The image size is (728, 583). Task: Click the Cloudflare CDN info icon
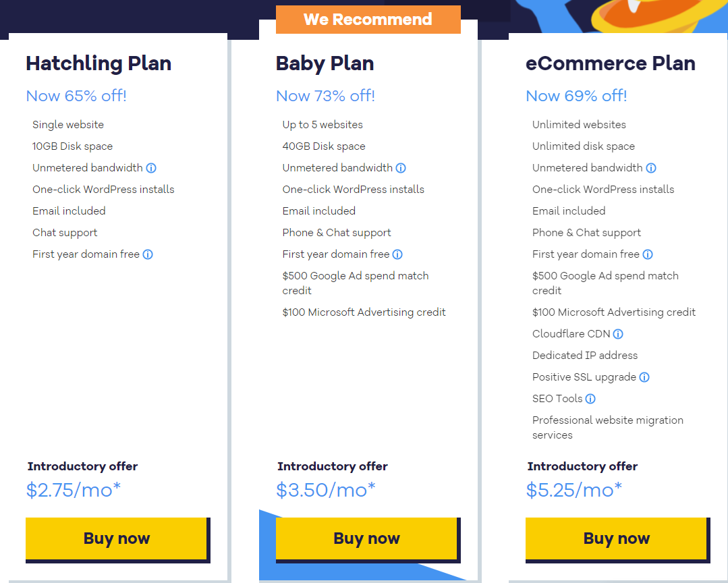tap(618, 334)
